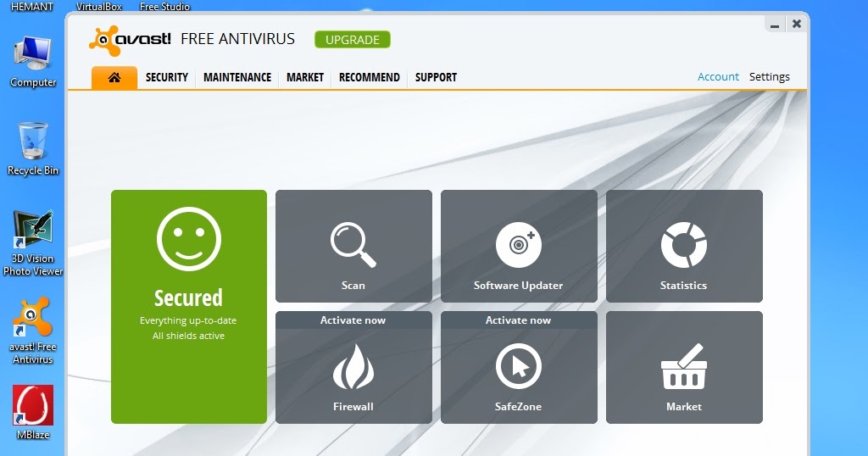Viewport: 868px width, 456px height.
Task: Close the avast window
Action: coord(797,24)
